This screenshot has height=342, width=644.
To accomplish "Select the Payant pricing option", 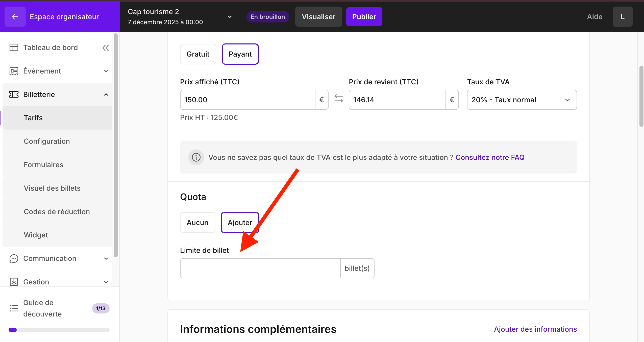I will 240,54.
